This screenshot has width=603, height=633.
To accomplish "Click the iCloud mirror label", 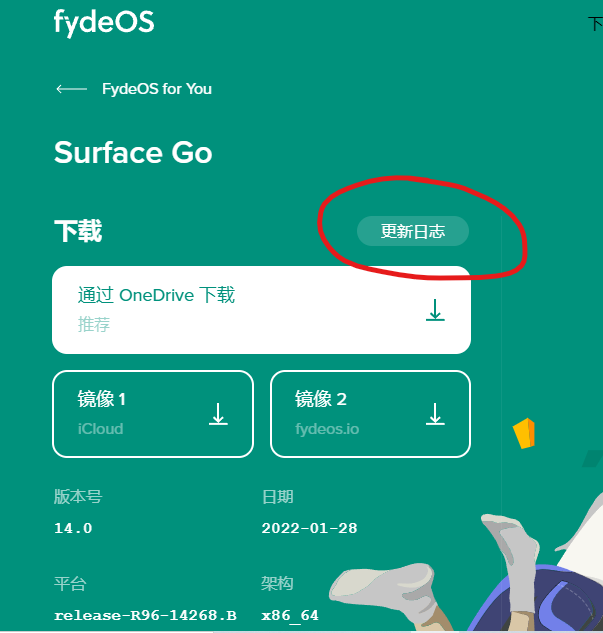I will click(100, 429).
